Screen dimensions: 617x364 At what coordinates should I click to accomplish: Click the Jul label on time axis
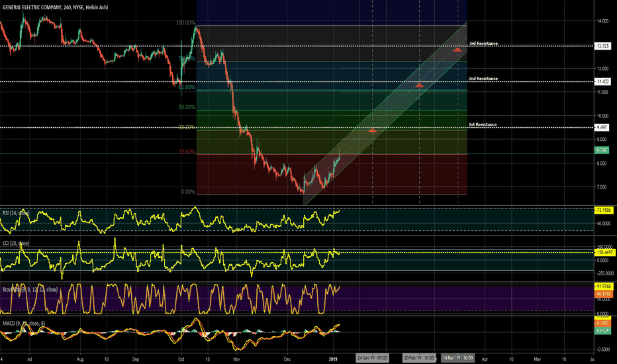click(x=30, y=359)
